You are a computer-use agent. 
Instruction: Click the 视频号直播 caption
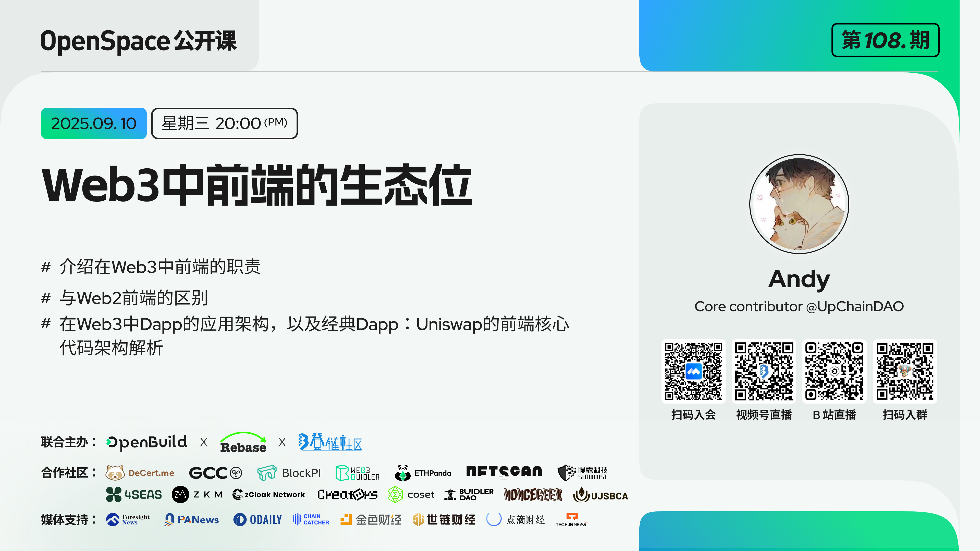coord(764,415)
